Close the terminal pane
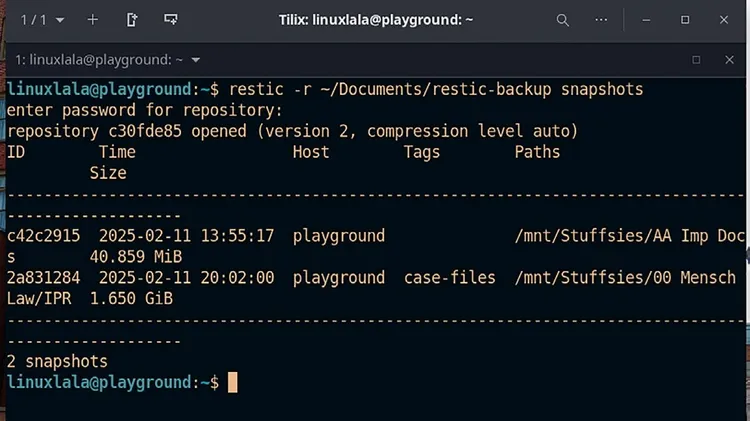 tap(729, 60)
